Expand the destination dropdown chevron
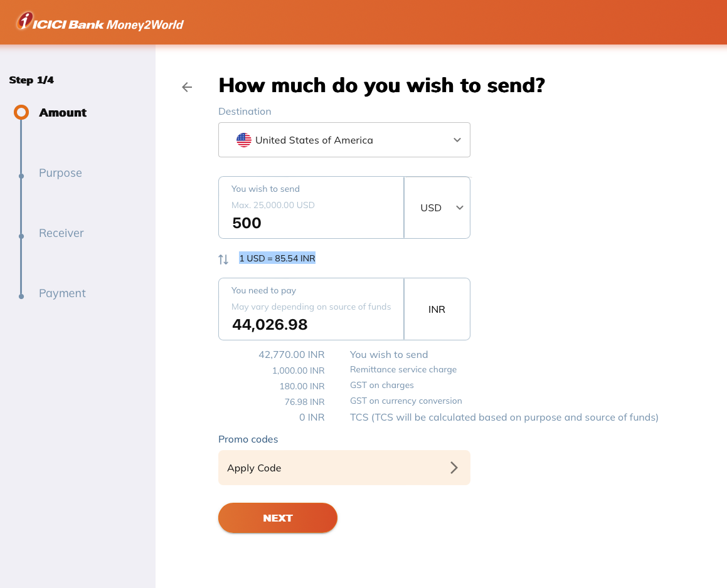 coord(457,140)
